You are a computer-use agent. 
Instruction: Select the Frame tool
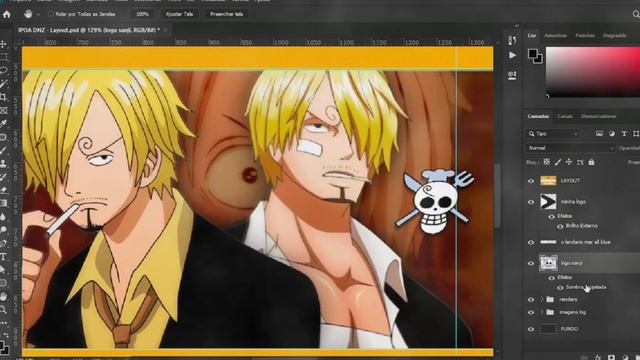[4, 110]
